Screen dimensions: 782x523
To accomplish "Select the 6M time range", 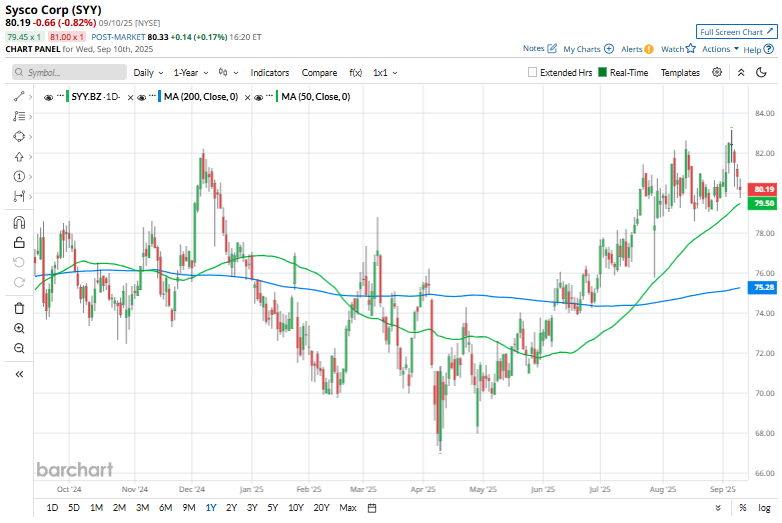I will pos(166,508).
